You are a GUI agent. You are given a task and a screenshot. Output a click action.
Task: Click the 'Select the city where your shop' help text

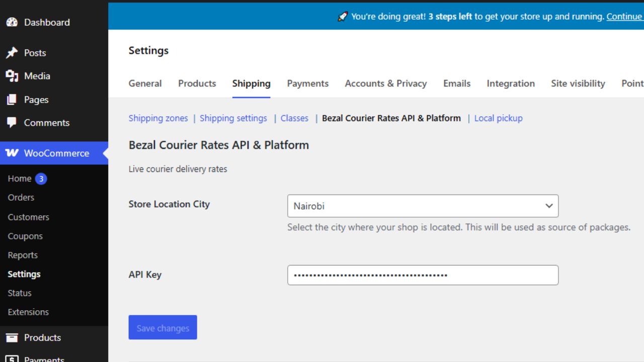coord(459,227)
